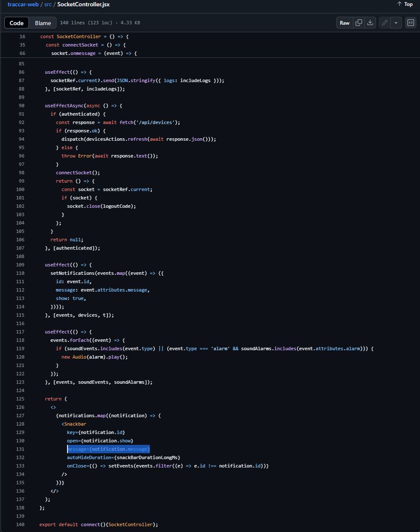The height and width of the screenshot is (532, 420).
Task: Open the traccar-web repository link
Action: coord(23,4)
